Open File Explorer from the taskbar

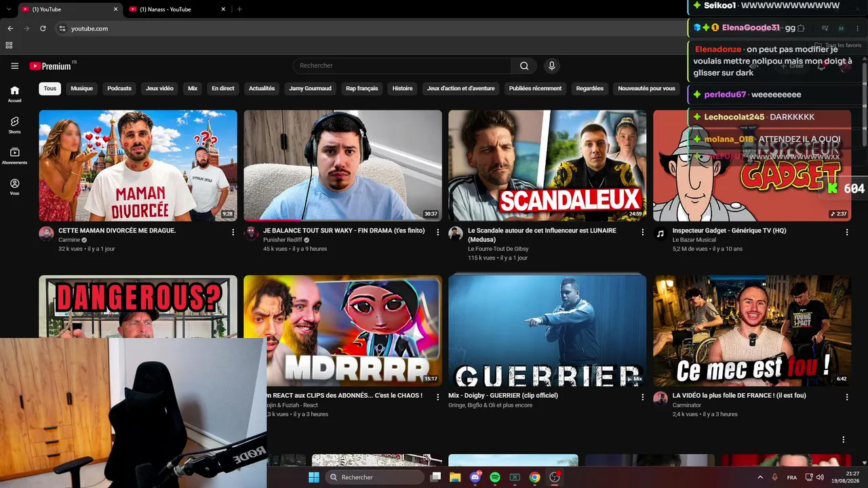click(455, 477)
